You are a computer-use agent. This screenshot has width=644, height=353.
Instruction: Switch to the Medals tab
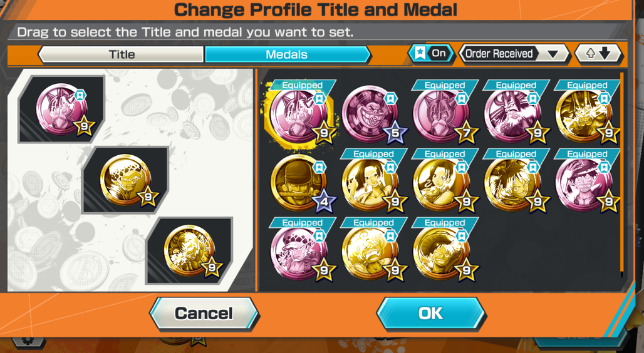coord(287,54)
